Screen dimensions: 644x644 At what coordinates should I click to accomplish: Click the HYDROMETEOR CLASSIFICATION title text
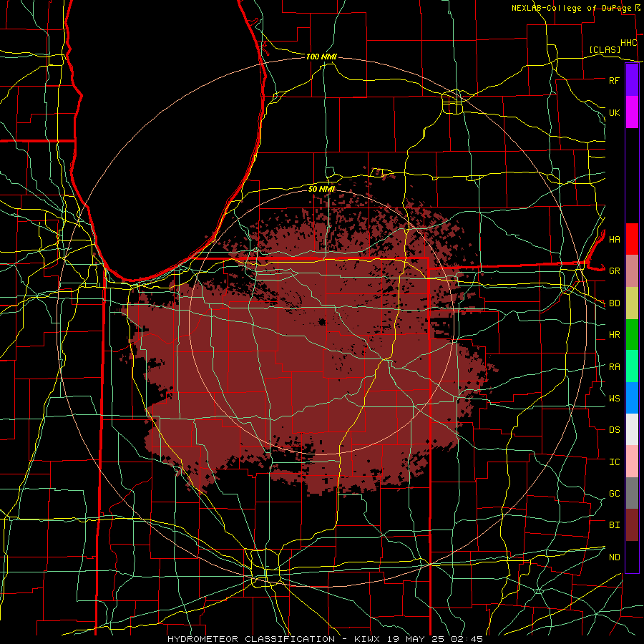251,639
